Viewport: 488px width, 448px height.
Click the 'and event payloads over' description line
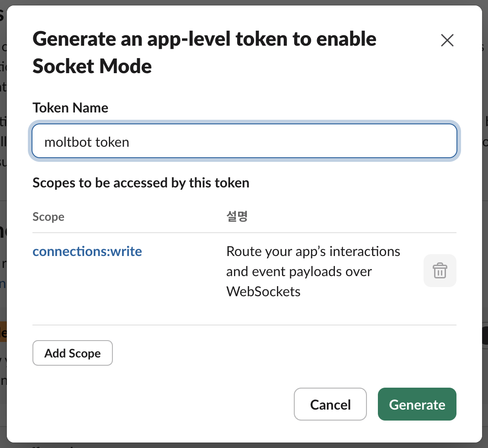point(299,272)
